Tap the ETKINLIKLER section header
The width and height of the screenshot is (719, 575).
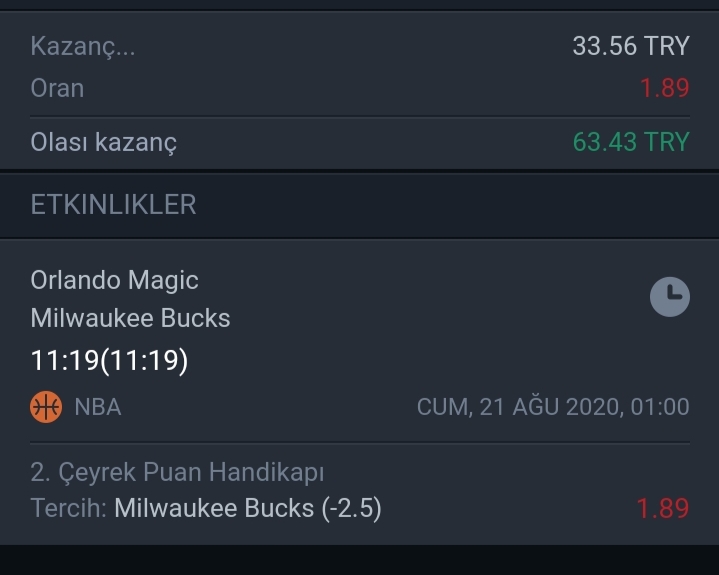point(113,205)
